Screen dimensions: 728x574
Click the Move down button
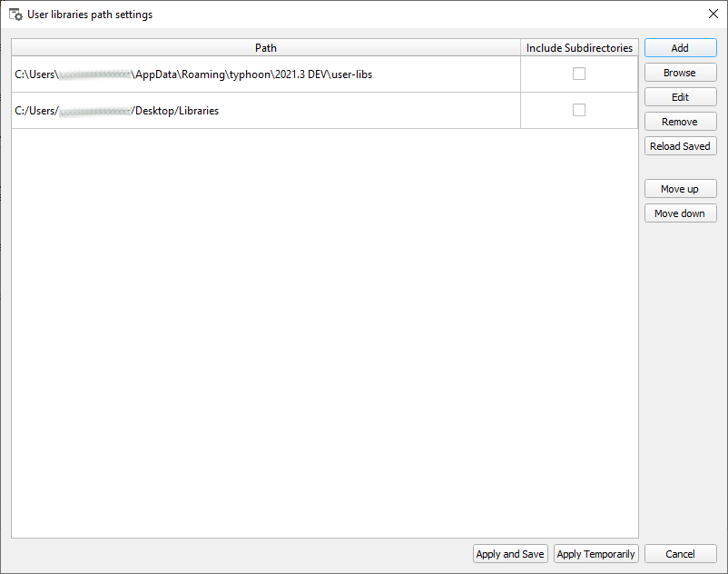coord(680,213)
